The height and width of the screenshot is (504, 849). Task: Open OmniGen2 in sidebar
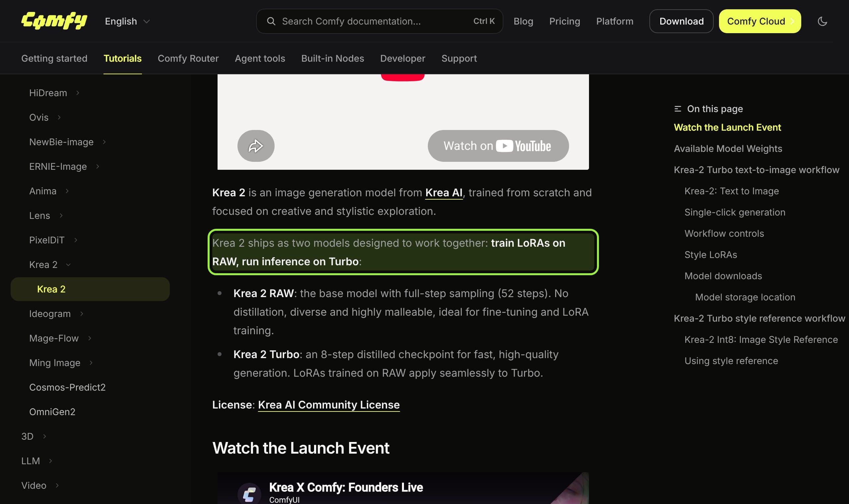[x=52, y=411]
